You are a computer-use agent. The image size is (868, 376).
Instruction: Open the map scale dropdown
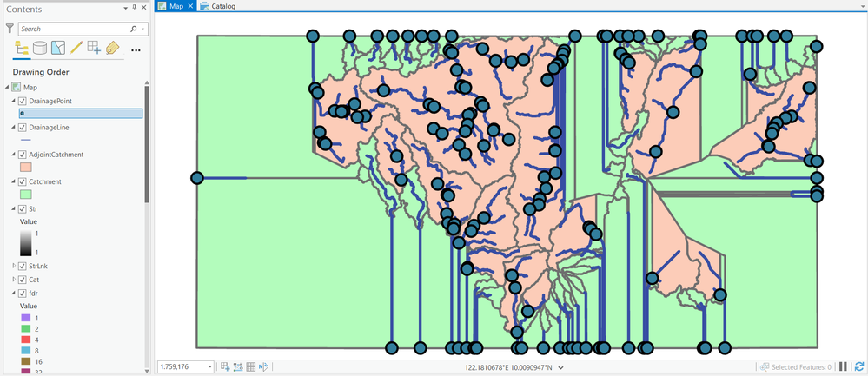tap(210, 366)
